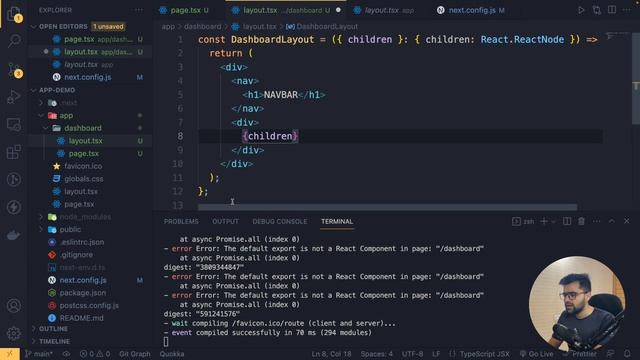Split the terminal panel

[x=567, y=221]
